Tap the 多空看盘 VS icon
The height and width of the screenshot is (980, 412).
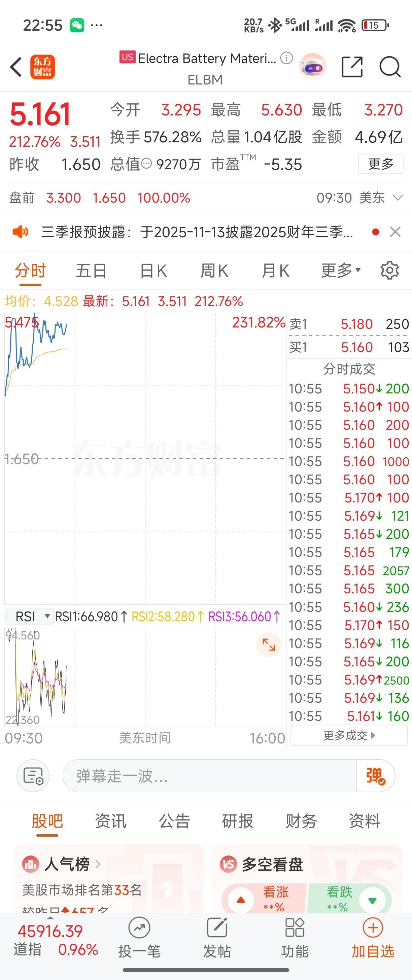click(229, 864)
